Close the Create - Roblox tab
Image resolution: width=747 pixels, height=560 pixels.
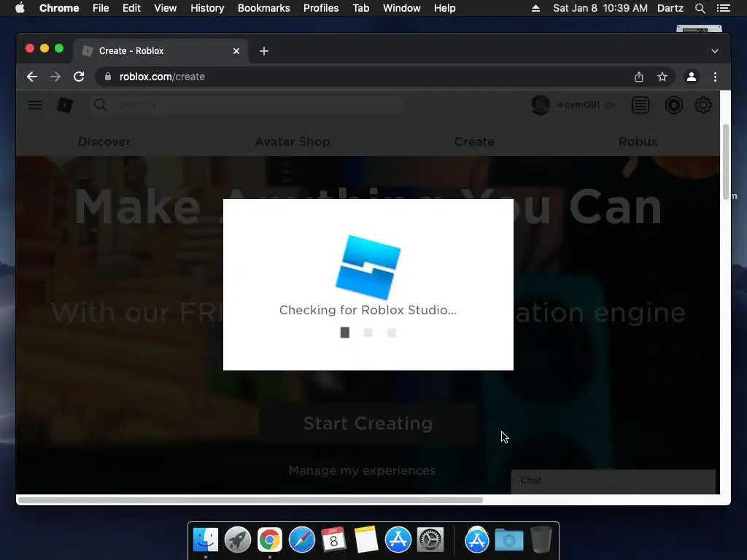tap(236, 51)
